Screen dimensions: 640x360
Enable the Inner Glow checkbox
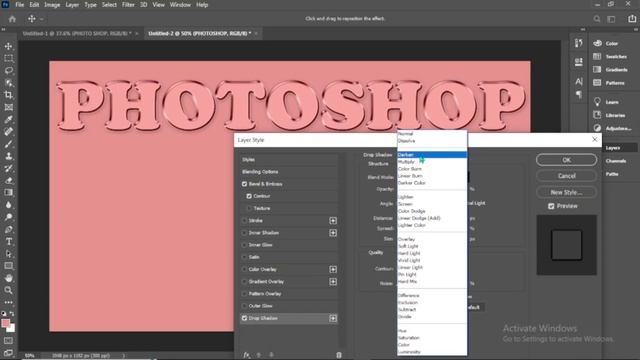tap(244, 245)
